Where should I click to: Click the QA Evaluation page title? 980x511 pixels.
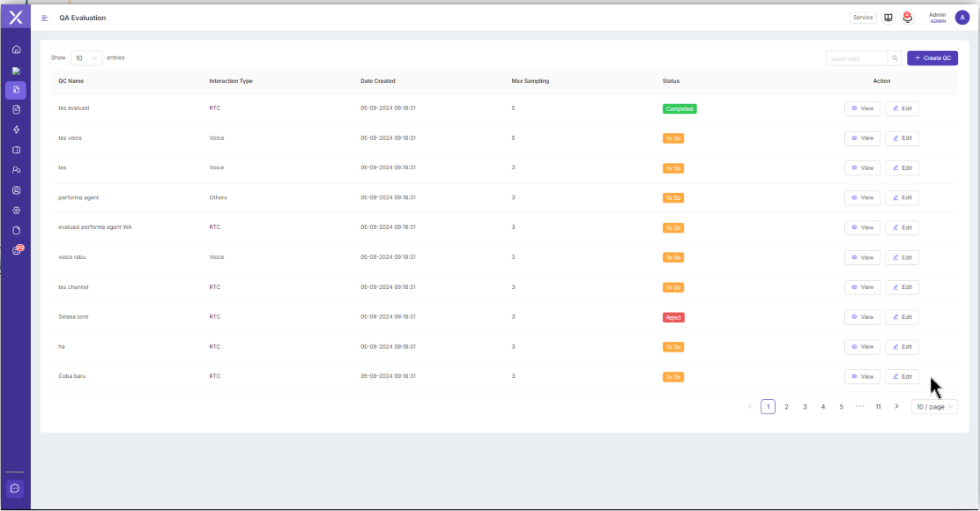83,19
